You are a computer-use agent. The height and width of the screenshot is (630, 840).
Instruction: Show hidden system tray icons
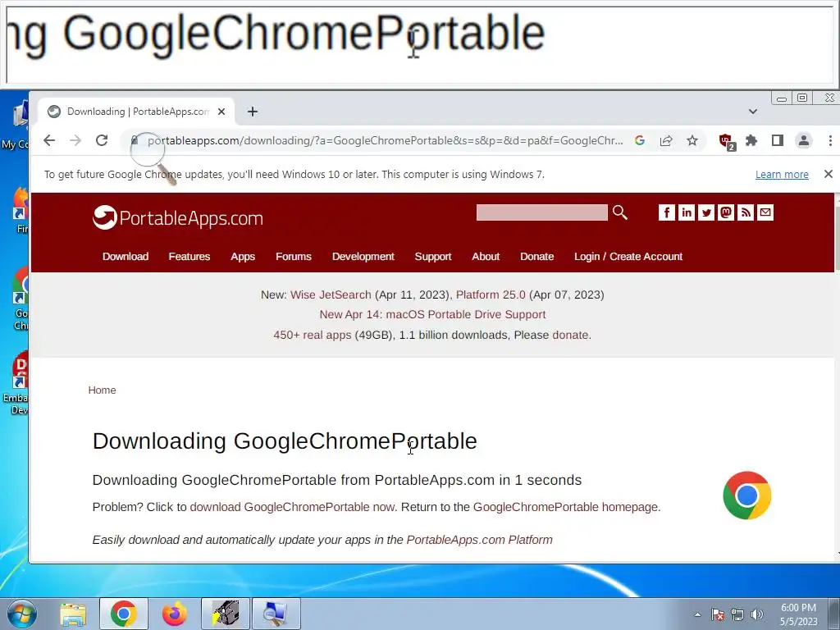tap(697, 614)
